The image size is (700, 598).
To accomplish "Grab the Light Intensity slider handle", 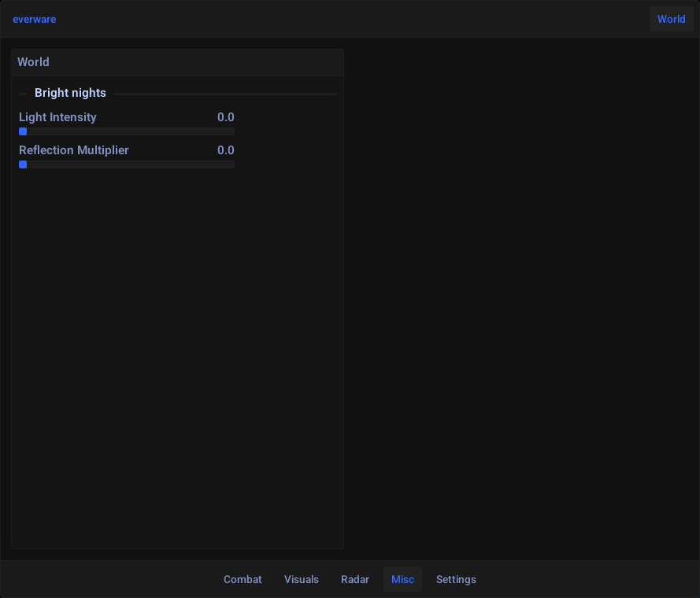I will click(23, 131).
